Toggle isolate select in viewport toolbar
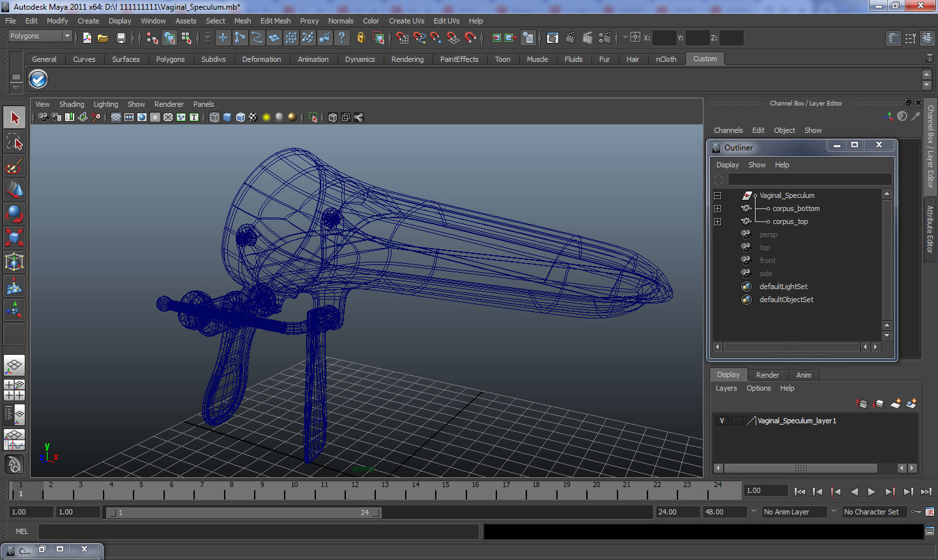This screenshot has height=560, width=938. [313, 117]
